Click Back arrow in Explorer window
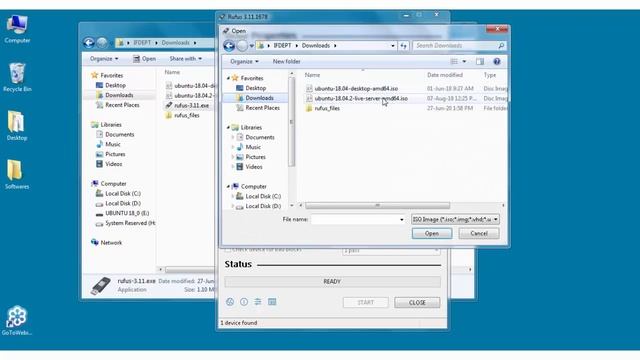This screenshot has width=640, height=360. point(89,42)
